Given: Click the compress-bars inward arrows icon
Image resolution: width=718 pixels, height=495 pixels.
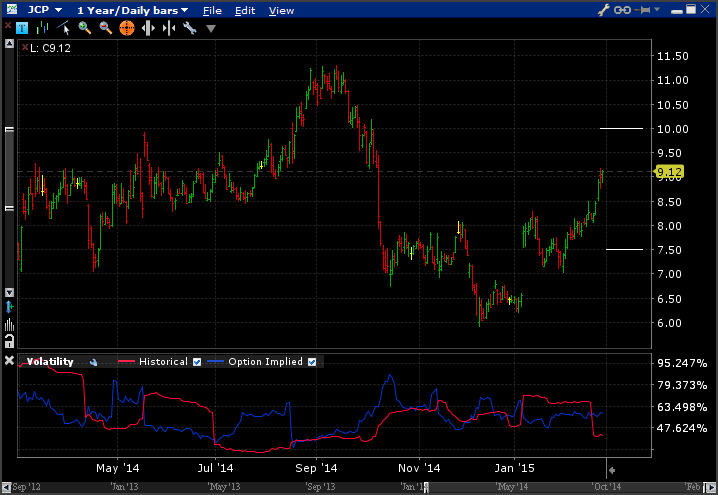Looking at the screenshot, I should click(x=169, y=28).
